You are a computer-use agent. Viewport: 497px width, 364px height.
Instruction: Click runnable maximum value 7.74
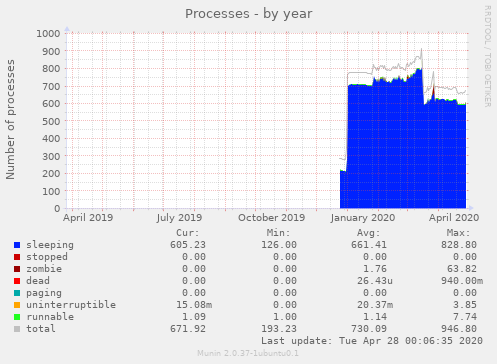click(465, 317)
